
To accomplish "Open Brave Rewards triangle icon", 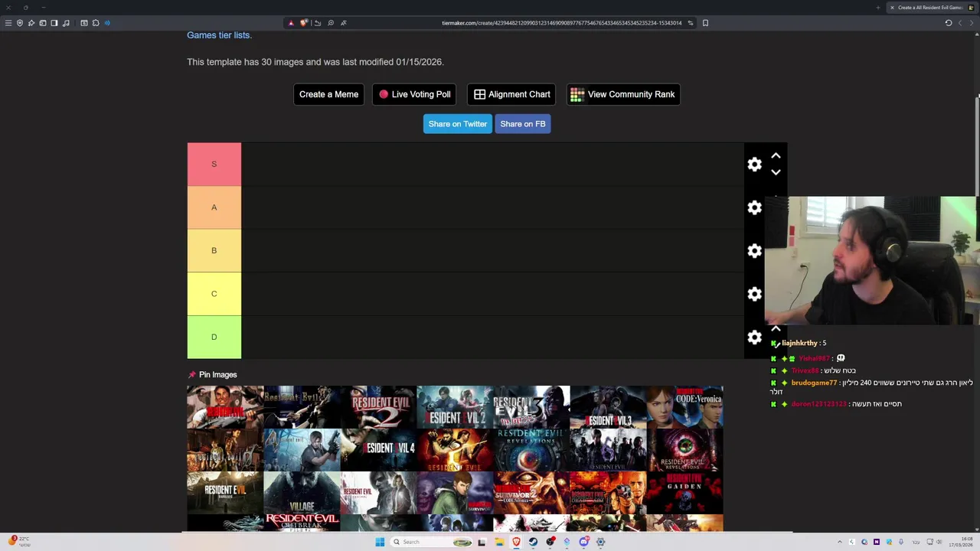I will (x=291, y=23).
